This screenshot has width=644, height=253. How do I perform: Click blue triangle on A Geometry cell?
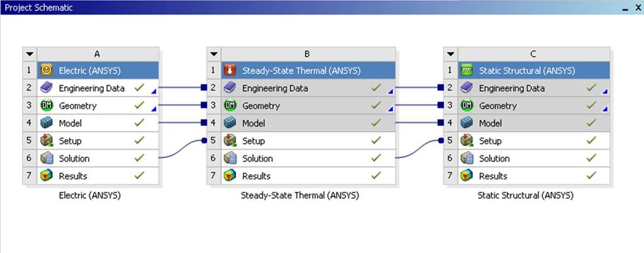point(153,110)
